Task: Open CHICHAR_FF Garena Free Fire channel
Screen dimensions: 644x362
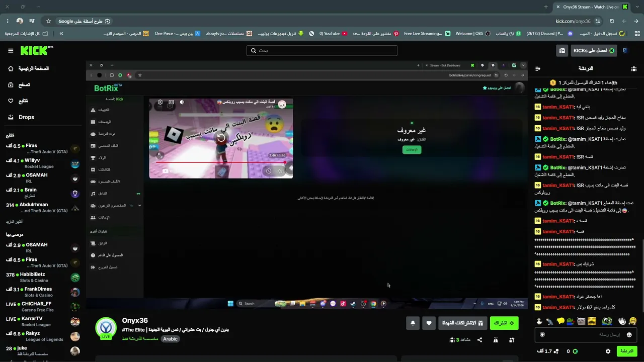Action: (x=43, y=307)
